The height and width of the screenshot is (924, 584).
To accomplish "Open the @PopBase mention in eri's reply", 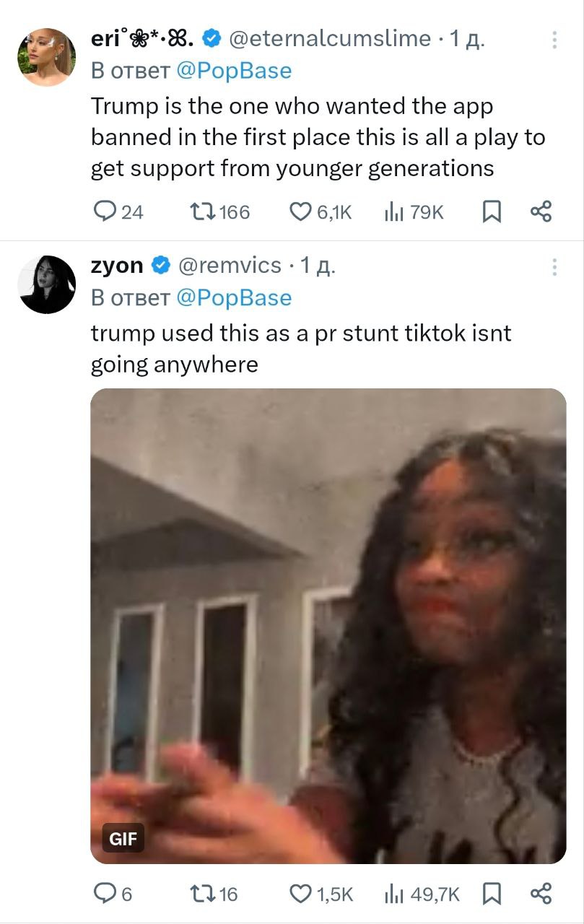I will click(234, 71).
